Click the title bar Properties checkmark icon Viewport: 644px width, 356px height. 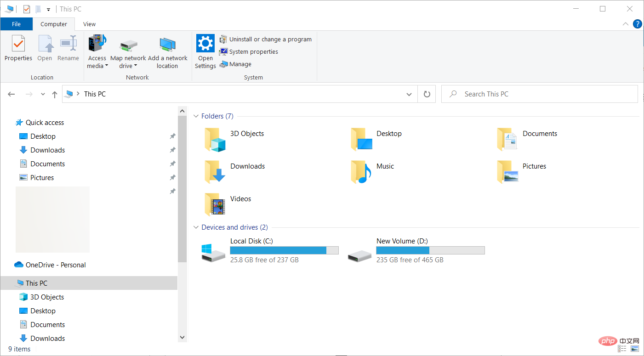click(x=27, y=9)
